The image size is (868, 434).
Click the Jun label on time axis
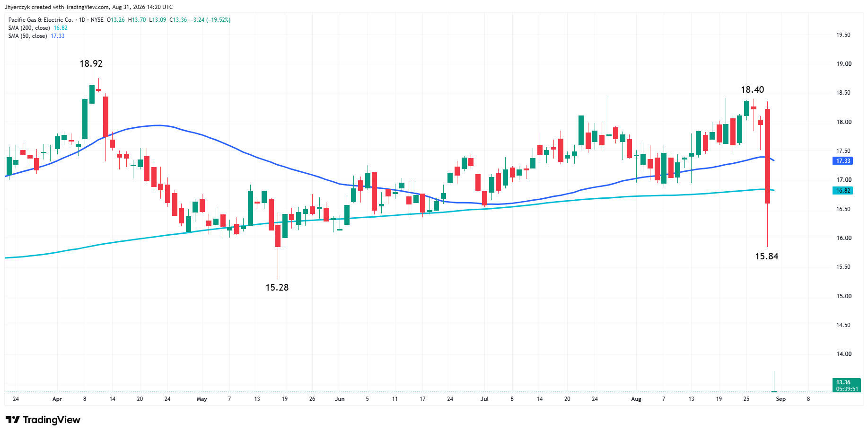(340, 399)
